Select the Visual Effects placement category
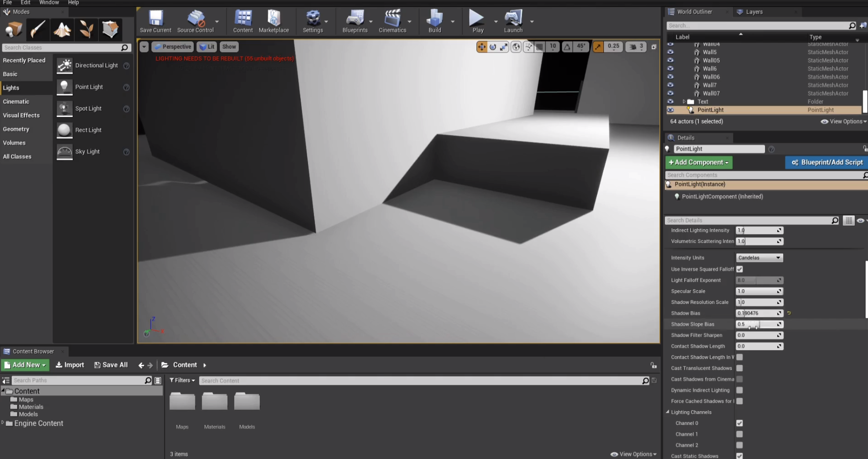 [21, 116]
